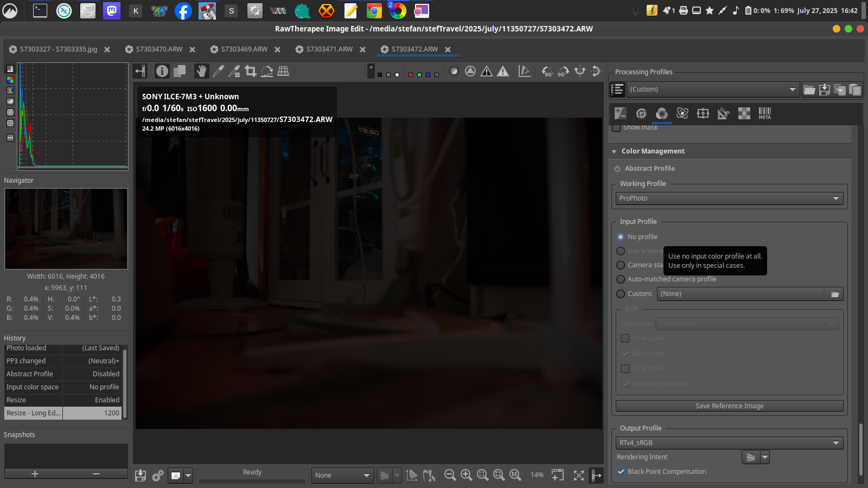Select Auto-matched camera profile option

pyautogui.click(x=621, y=279)
